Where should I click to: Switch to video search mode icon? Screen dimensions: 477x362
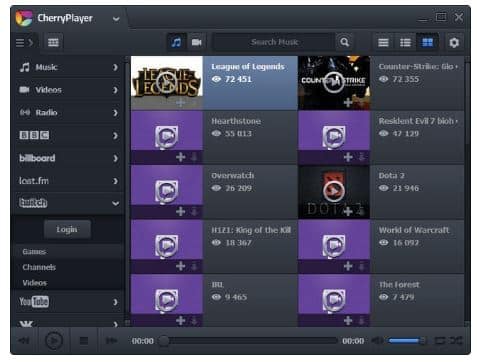(x=196, y=42)
